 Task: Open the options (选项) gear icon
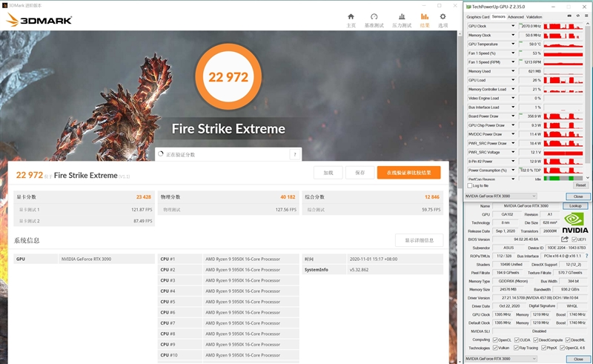click(x=443, y=16)
